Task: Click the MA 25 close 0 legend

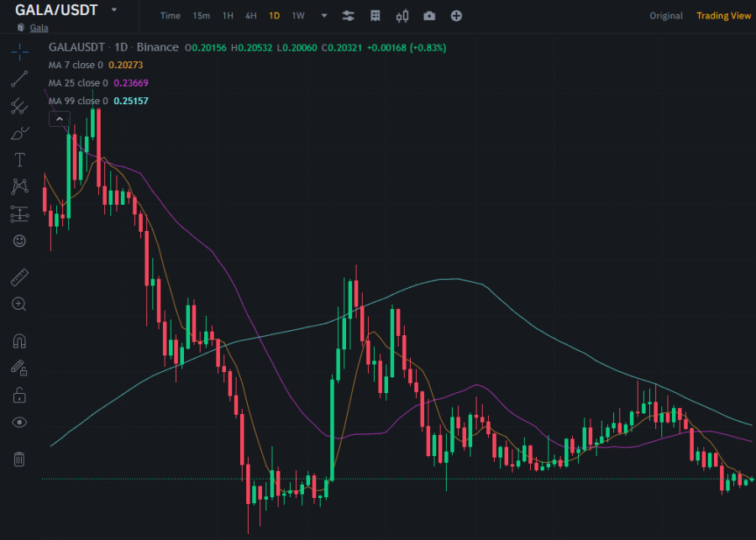Action: [78, 83]
